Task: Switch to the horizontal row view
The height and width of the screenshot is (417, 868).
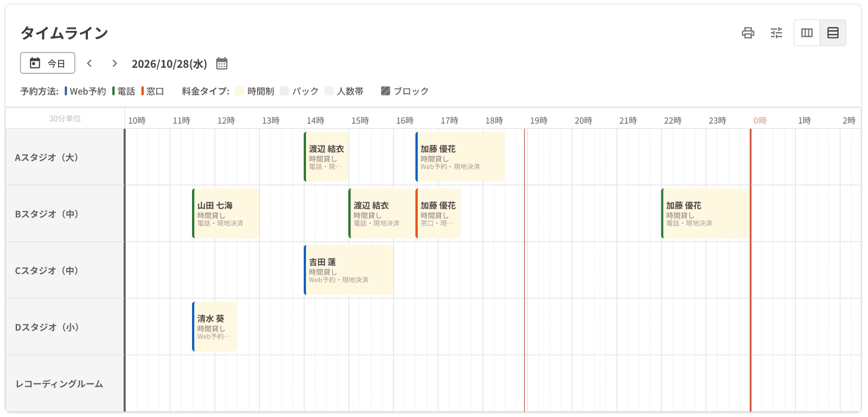Action: pyautogui.click(x=833, y=33)
